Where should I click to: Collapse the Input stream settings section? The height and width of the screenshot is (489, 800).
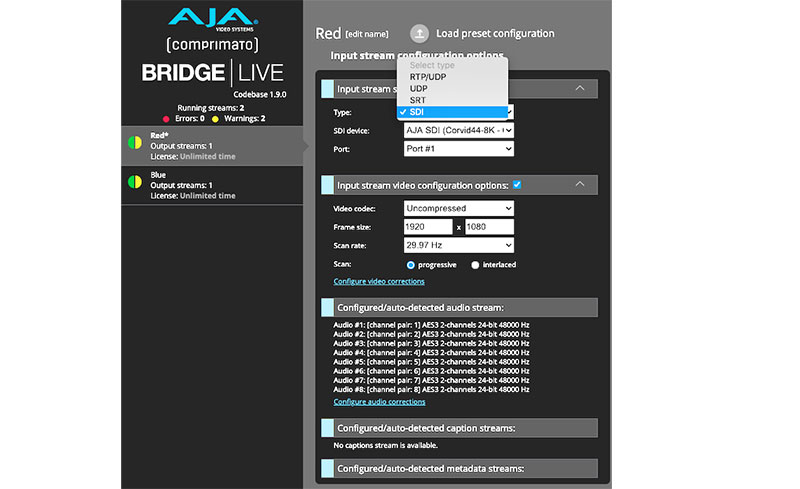(580, 88)
